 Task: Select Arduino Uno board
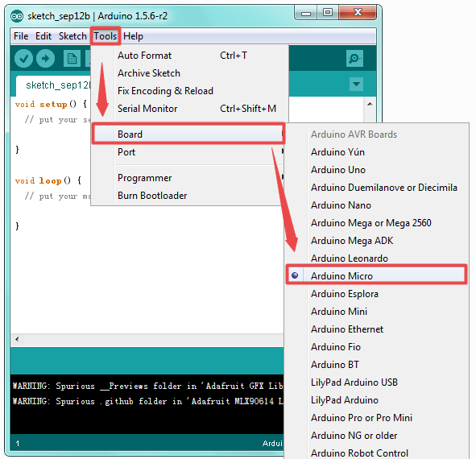(x=376, y=169)
